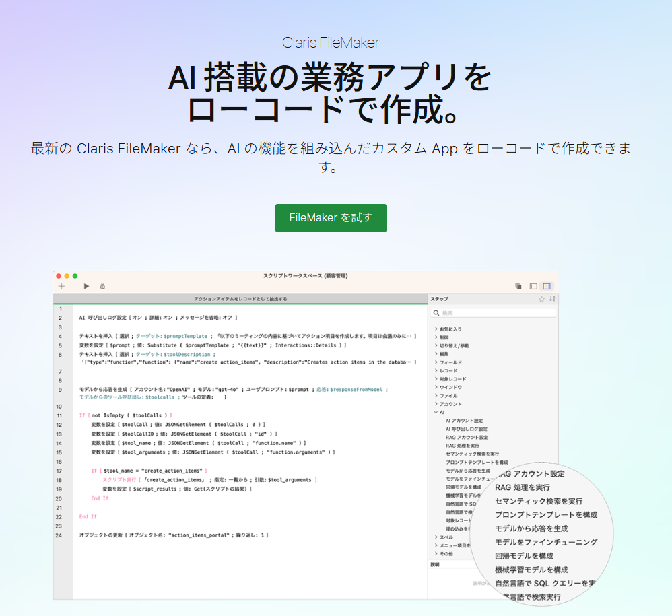
Task: Click the stacked pages icon in the toolbar
Action: [x=518, y=286]
